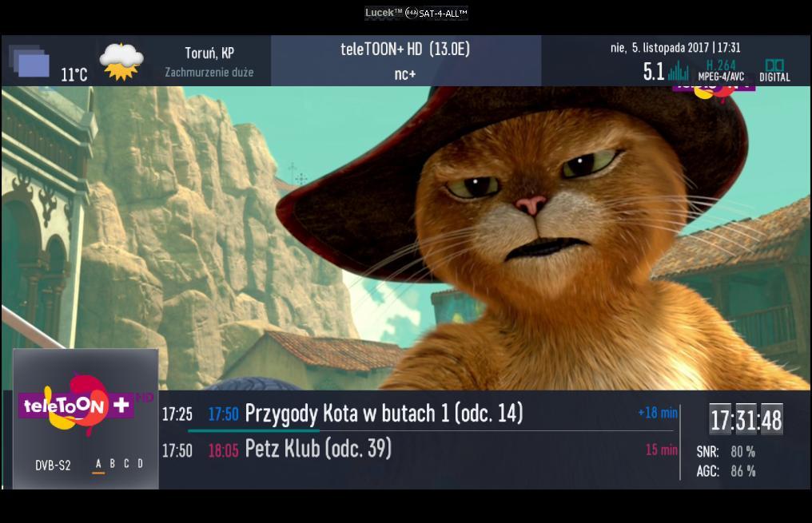The height and width of the screenshot is (523, 812).
Task: Open next programme Petz Klub (odc. 39)
Action: [x=318, y=449]
